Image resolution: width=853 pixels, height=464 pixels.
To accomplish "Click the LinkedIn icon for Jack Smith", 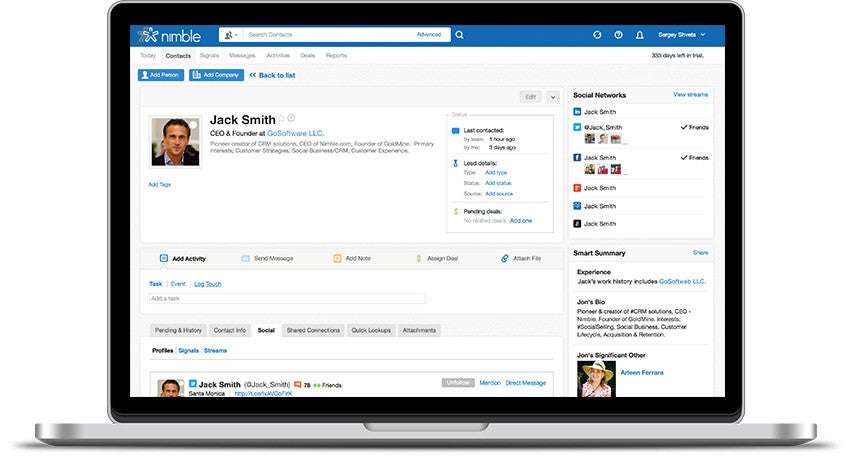I will click(x=577, y=112).
